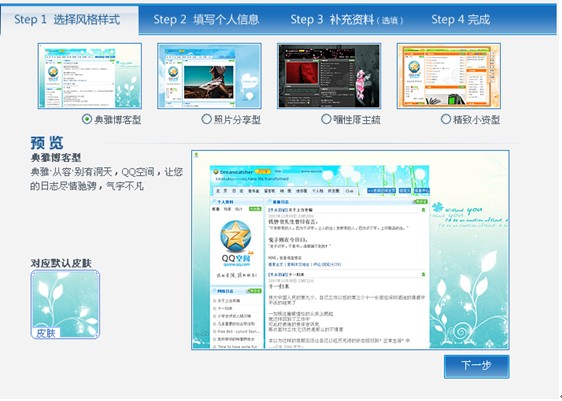Click the 预览 heading text

[47, 143]
